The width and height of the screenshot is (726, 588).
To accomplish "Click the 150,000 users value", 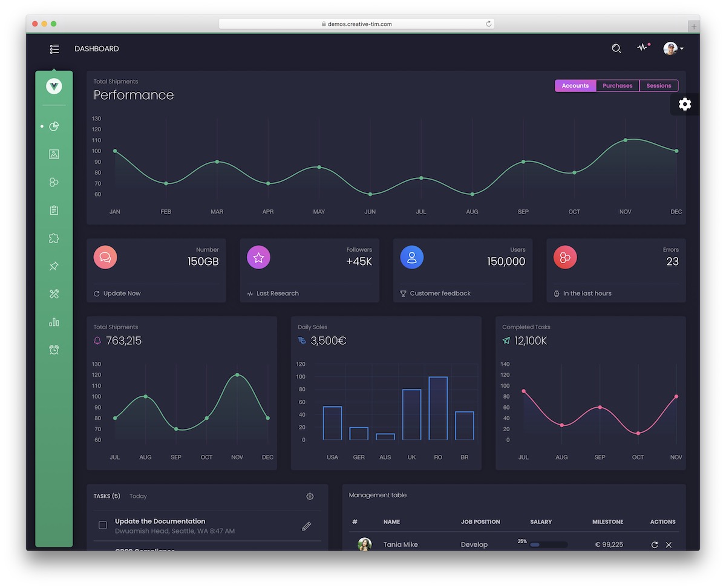I will pos(506,261).
